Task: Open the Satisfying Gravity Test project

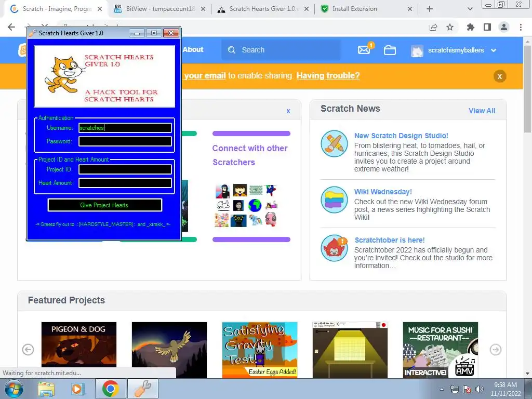Action: click(x=260, y=350)
